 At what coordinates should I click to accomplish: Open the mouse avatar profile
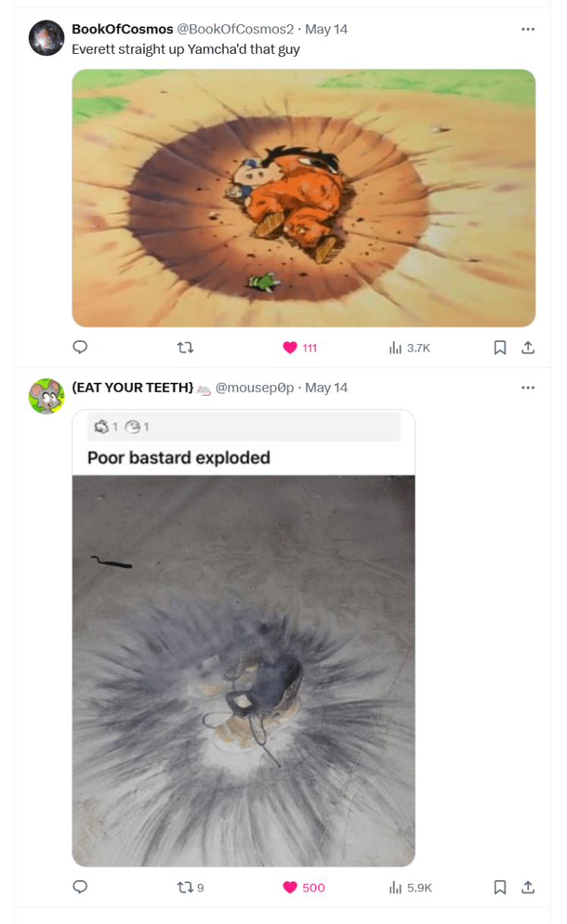click(46, 396)
